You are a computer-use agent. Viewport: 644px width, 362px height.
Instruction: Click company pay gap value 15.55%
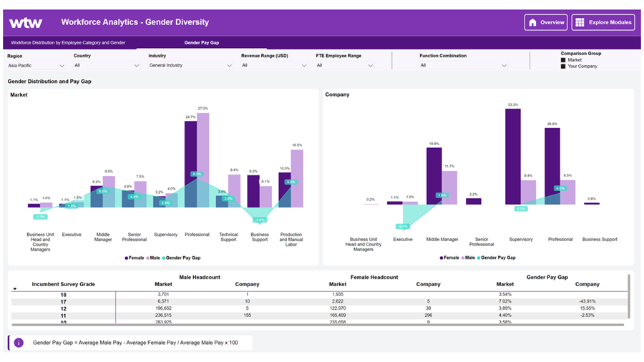pos(587,308)
